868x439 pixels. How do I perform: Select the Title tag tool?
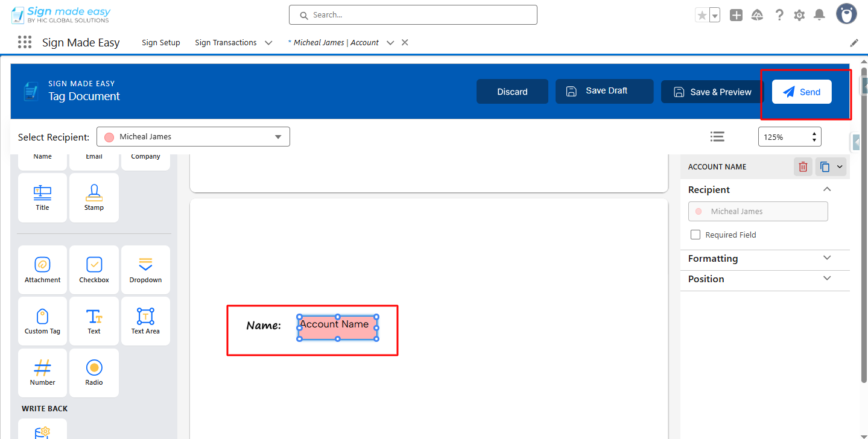(x=42, y=198)
